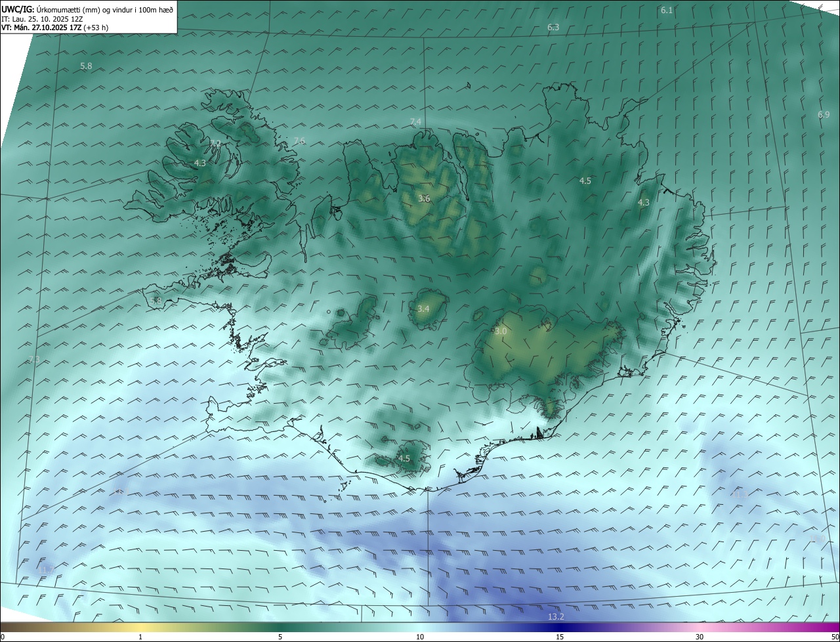Click the 6.1 precipitation value label
This screenshot has height=642, width=840.
click(667, 10)
